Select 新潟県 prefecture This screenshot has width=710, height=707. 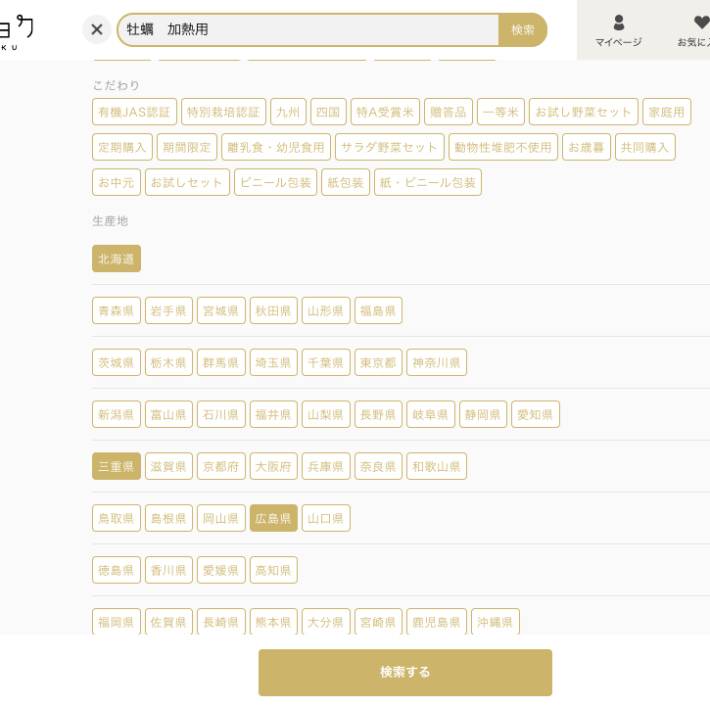(x=116, y=414)
